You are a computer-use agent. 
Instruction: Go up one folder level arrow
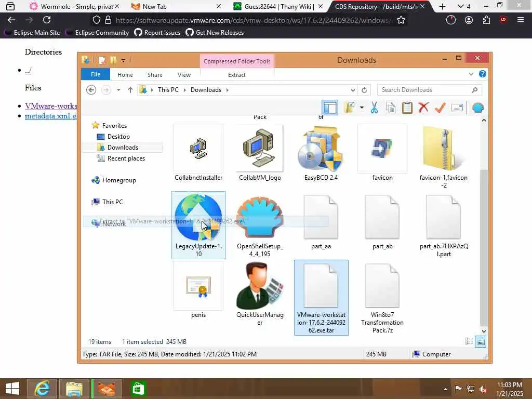pyautogui.click(x=130, y=90)
